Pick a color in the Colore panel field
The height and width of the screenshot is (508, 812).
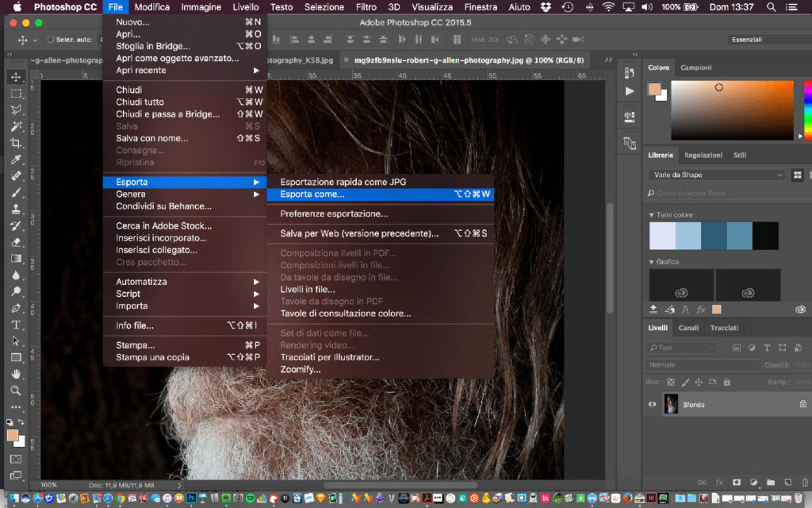coord(732,110)
